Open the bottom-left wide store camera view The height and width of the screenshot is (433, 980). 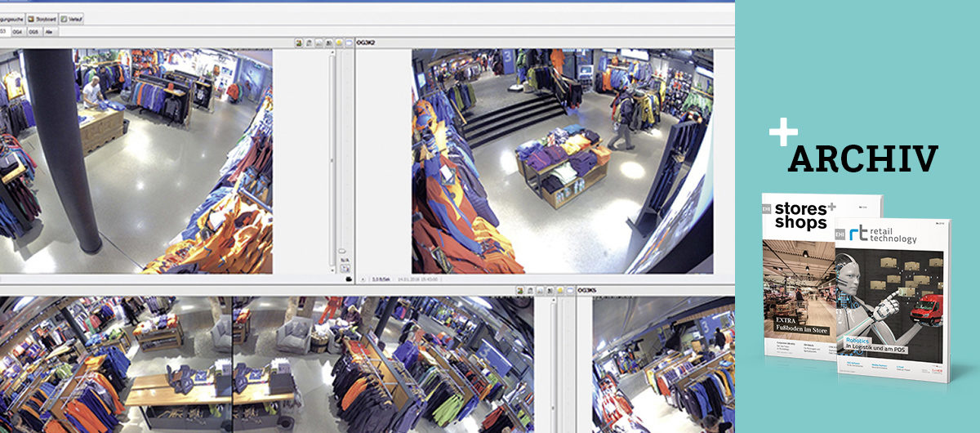(265, 364)
